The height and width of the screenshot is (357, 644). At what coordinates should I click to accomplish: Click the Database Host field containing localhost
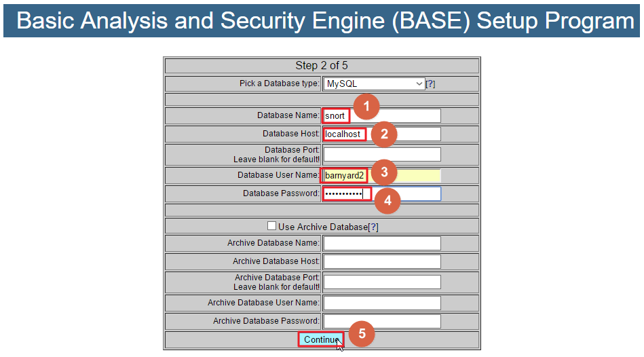(382, 134)
